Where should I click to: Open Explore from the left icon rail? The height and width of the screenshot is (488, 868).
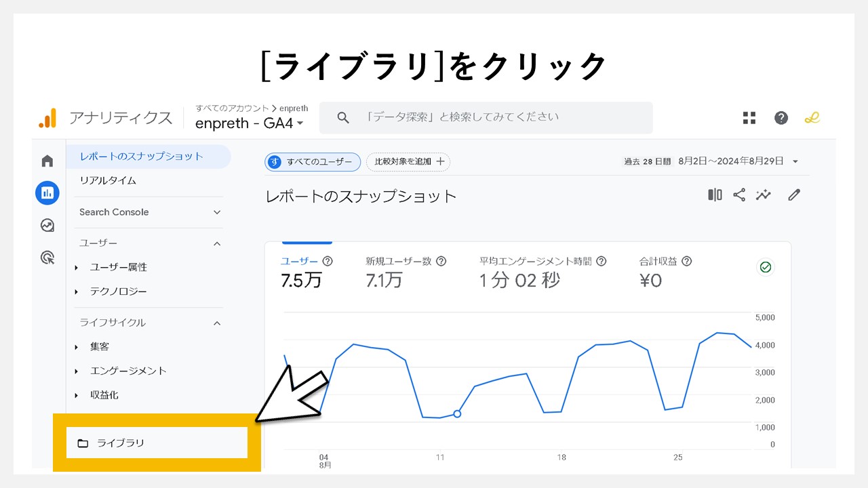[x=47, y=225]
